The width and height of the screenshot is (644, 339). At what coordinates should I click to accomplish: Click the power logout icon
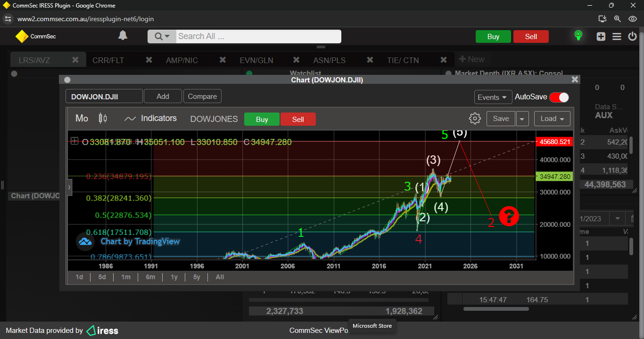(633, 36)
